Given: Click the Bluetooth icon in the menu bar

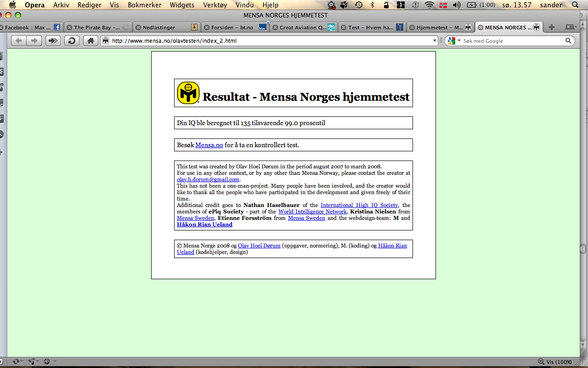Looking at the screenshot, I should 373,5.
